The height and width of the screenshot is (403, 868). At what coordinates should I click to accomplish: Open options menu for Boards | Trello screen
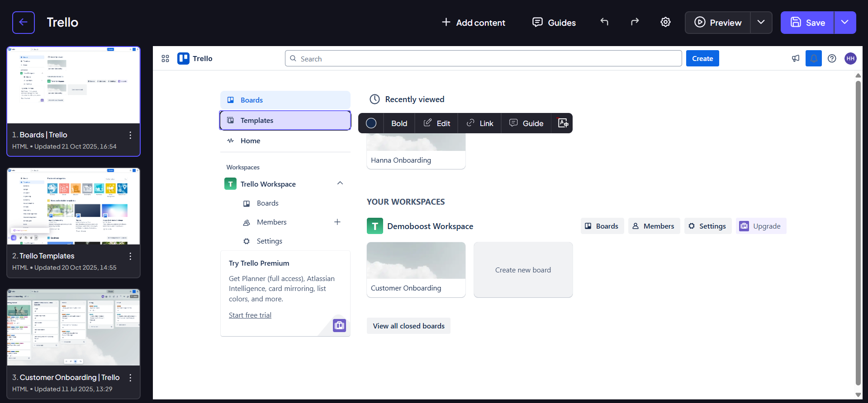tap(130, 135)
